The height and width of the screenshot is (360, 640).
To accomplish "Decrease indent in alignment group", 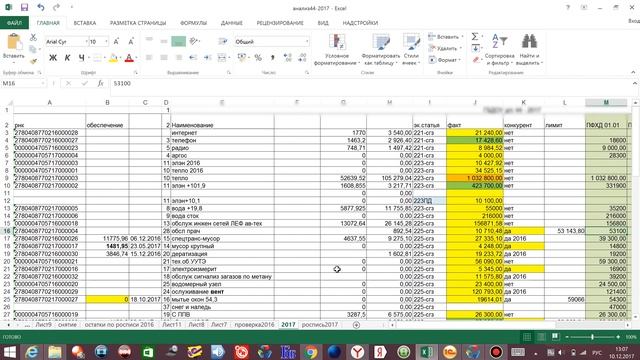I will [193, 58].
